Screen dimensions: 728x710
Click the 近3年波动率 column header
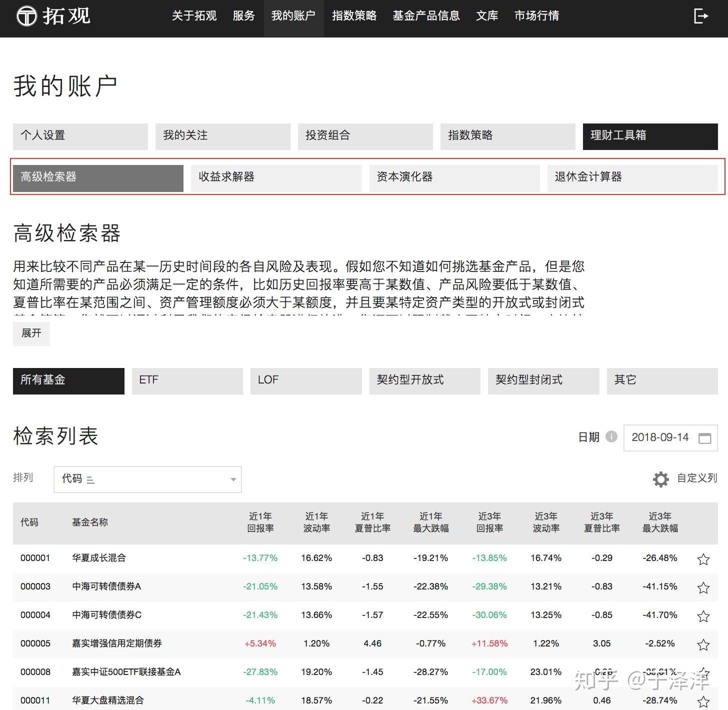point(546,522)
